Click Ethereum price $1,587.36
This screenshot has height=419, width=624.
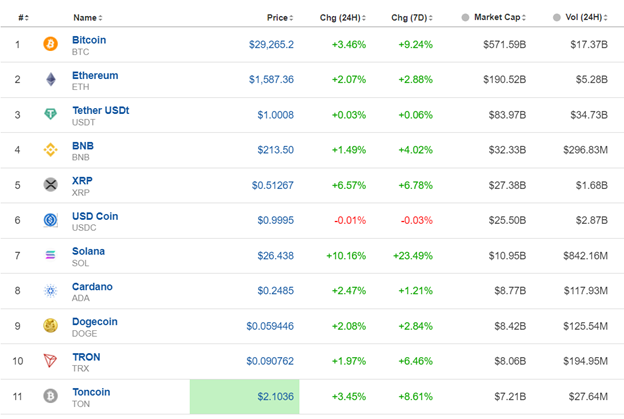pos(271,79)
